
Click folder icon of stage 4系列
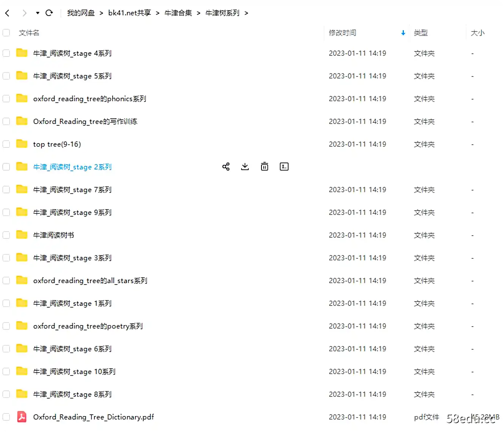click(22, 53)
